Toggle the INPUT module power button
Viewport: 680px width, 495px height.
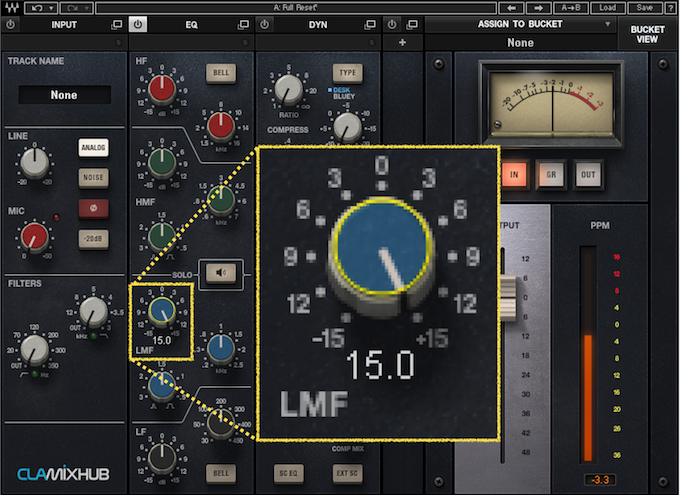click(11, 25)
